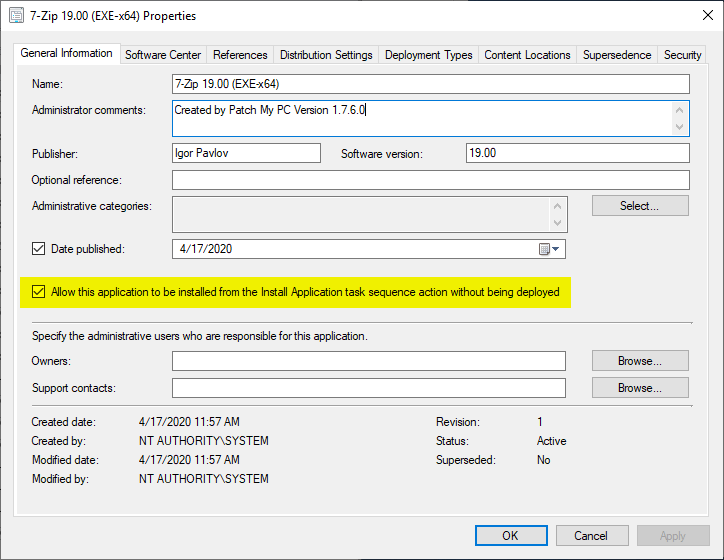The width and height of the screenshot is (724, 560).
Task: Click the Administrative categories list box
Action: coord(369,214)
